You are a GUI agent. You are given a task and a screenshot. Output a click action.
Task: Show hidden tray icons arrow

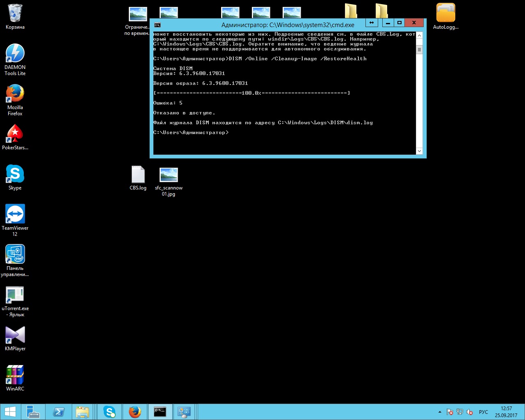[x=440, y=412]
